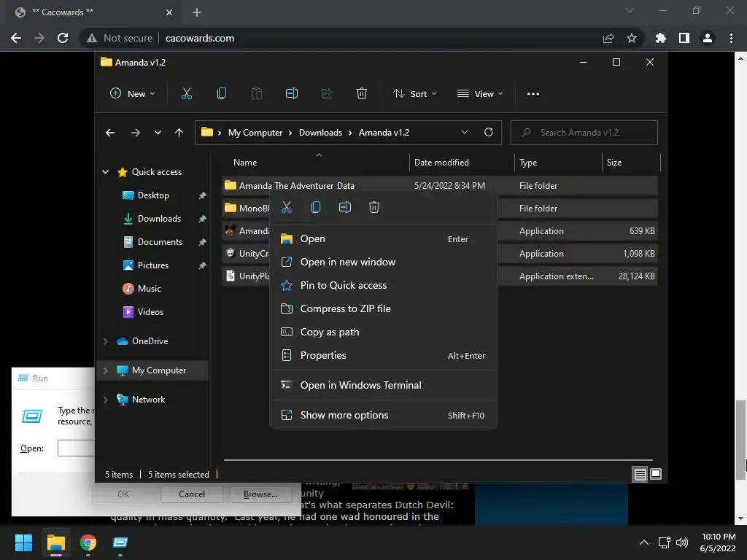Image resolution: width=747 pixels, height=560 pixels.
Task: Go back in File Explorer navigation
Action: click(x=110, y=133)
